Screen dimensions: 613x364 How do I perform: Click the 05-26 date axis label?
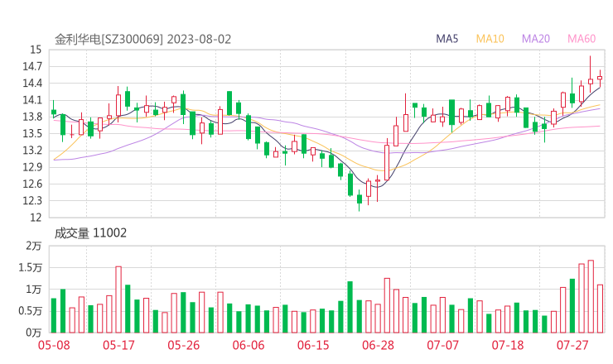point(184,345)
